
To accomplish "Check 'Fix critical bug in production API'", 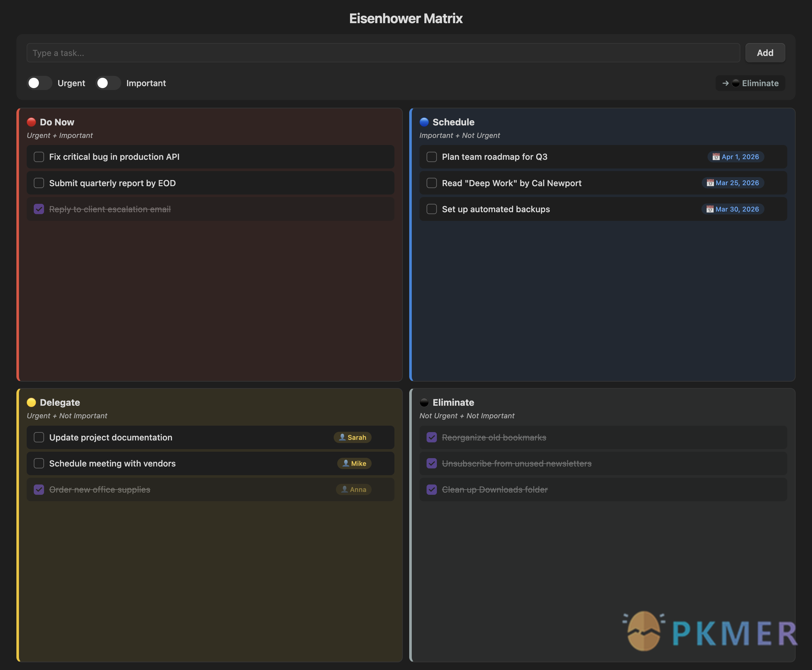I will (39, 157).
